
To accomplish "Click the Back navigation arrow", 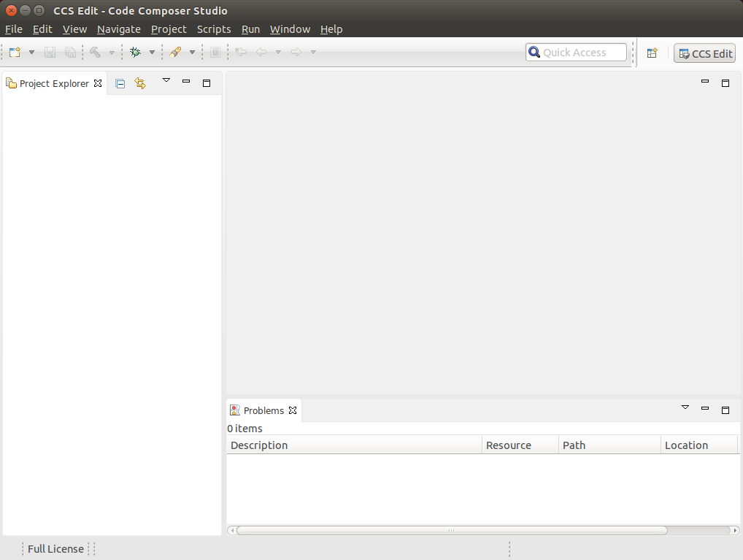I will (261, 52).
